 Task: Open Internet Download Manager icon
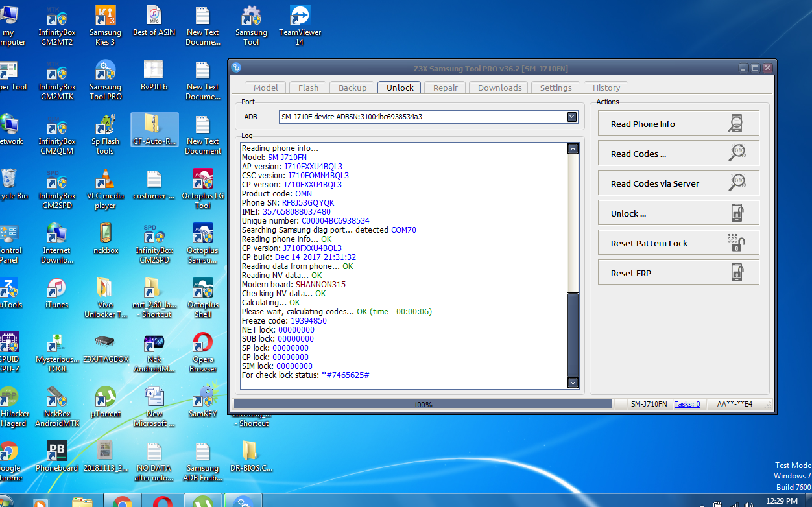click(56, 244)
